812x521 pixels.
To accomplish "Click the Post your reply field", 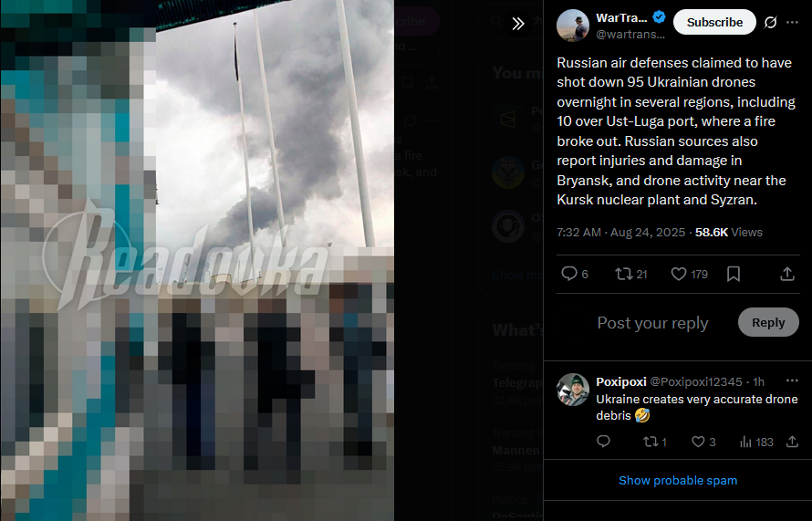I will point(652,323).
